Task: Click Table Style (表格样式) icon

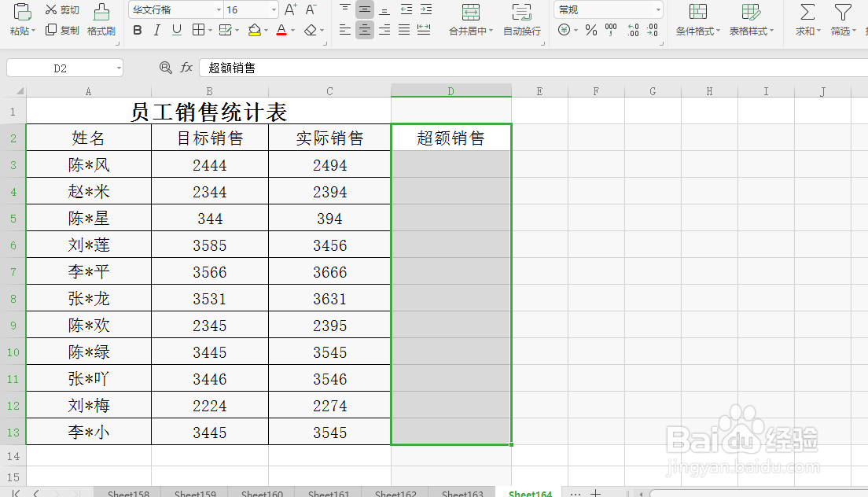Action: [x=751, y=12]
